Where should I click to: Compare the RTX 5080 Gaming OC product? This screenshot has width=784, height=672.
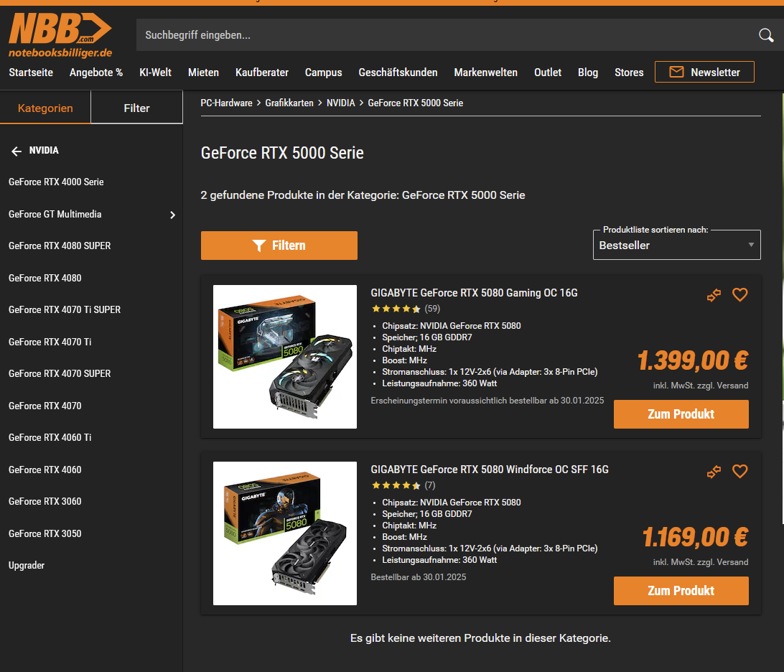click(x=714, y=295)
